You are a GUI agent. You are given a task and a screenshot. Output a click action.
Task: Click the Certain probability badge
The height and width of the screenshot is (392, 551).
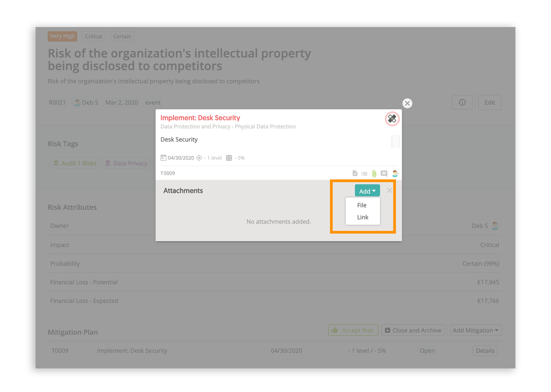click(122, 36)
